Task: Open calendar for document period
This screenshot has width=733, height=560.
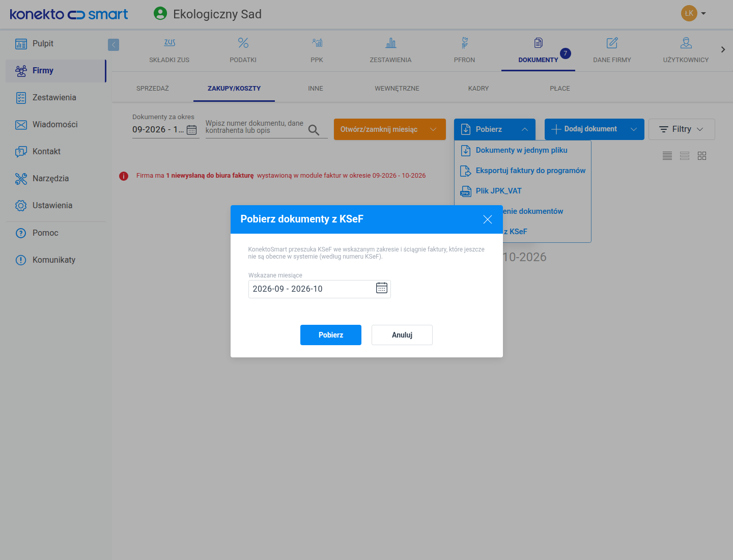Action: point(191,130)
